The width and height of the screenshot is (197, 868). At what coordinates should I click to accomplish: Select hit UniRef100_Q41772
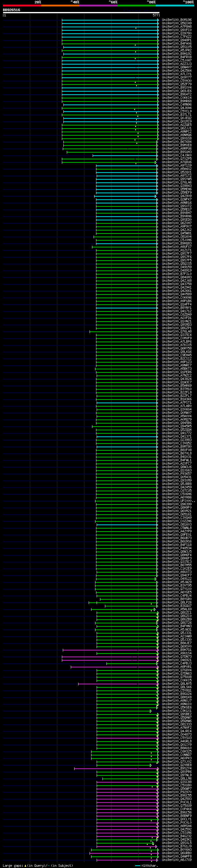tap(177, 433)
